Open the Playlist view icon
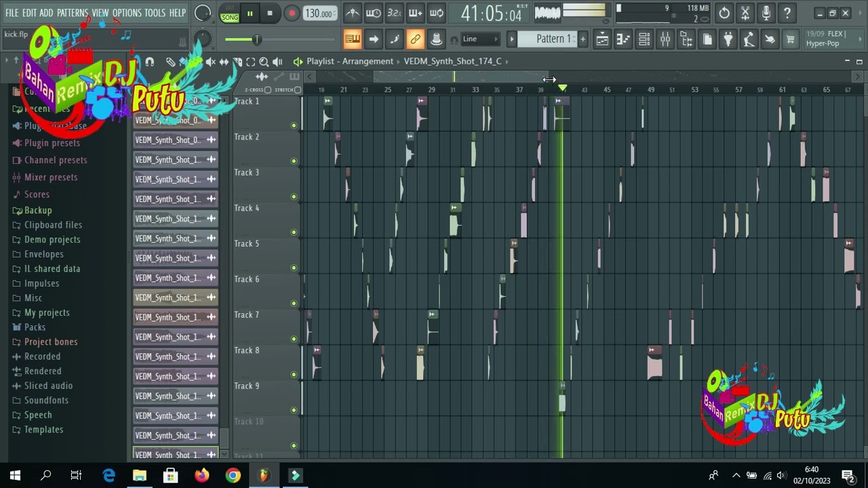This screenshot has width=868, height=488. coord(602,39)
